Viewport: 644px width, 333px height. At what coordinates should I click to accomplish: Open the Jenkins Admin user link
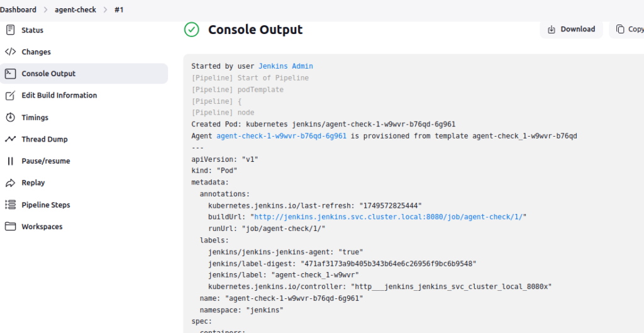tap(286, 66)
